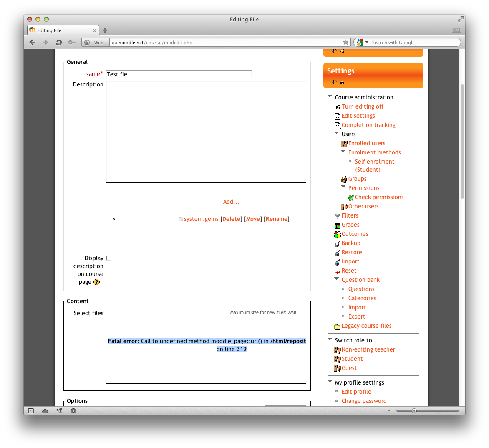Click Add... in the description files area
489x448 pixels.
231,202
